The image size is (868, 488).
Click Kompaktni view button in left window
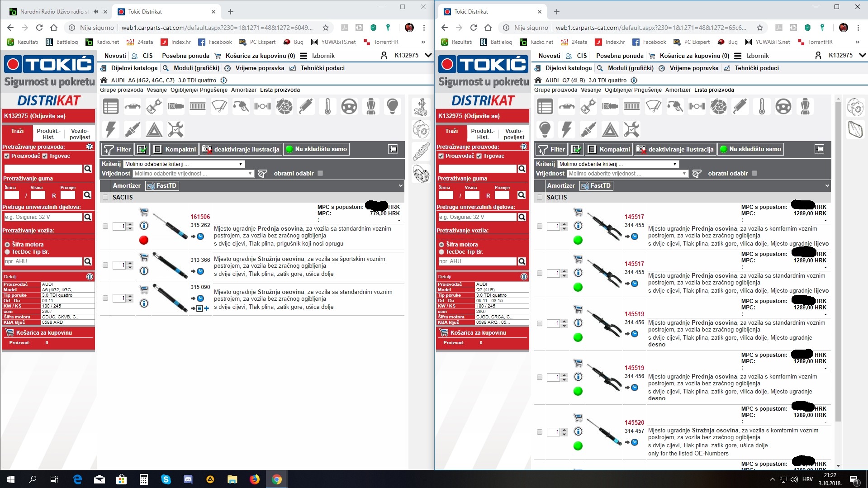pos(175,149)
